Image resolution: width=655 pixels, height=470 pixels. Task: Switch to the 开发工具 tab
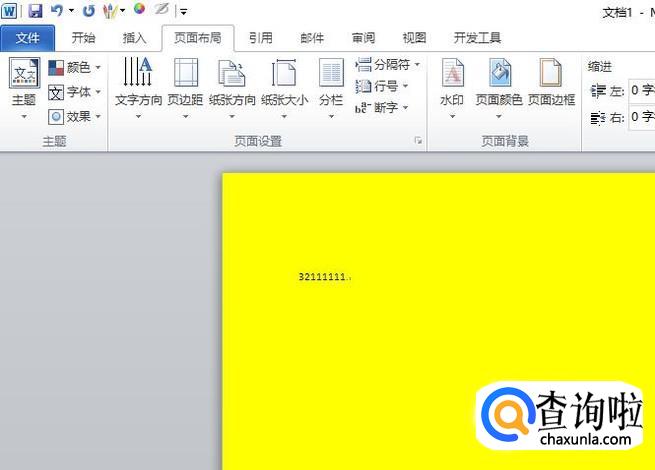point(477,38)
